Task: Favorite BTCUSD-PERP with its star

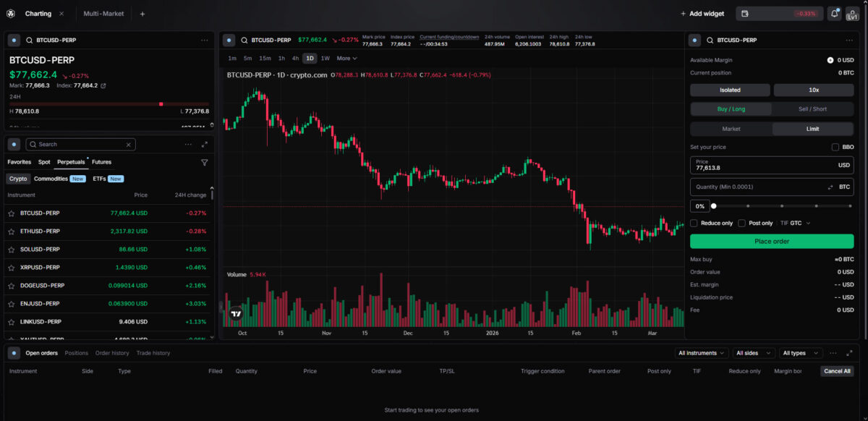Action: (11, 213)
